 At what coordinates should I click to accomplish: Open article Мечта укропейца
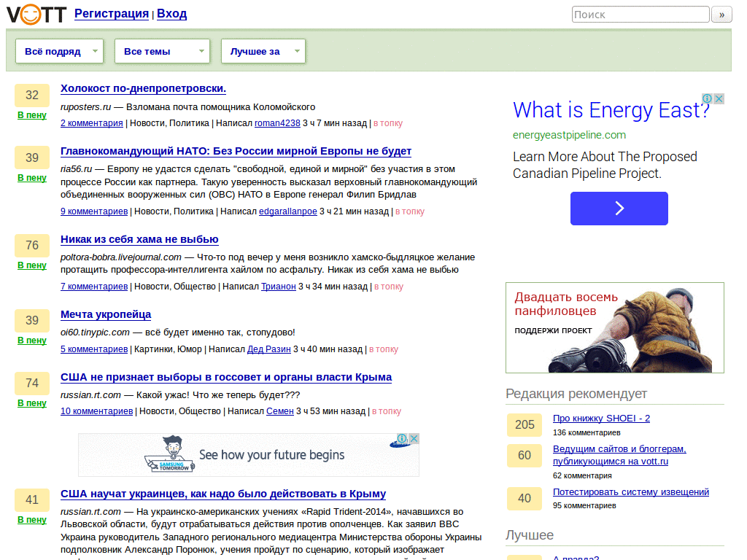coord(106,315)
